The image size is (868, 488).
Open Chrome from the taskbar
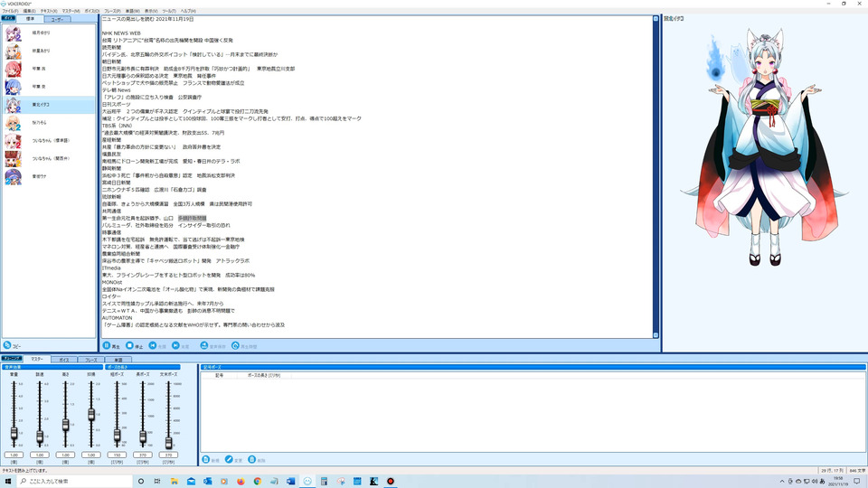[258, 482]
